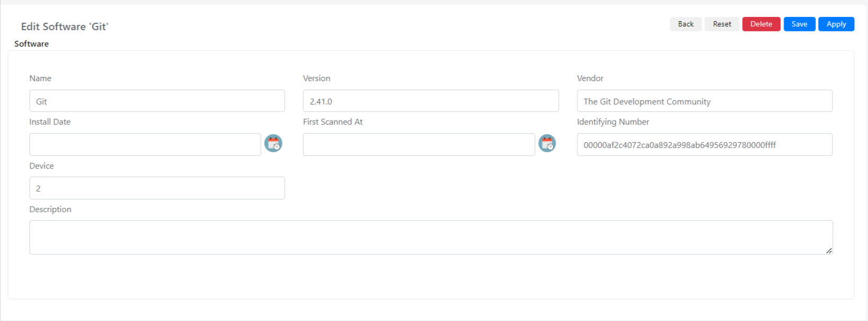The image size is (868, 321).
Task: Focus the Identifying Number field
Action: click(704, 144)
